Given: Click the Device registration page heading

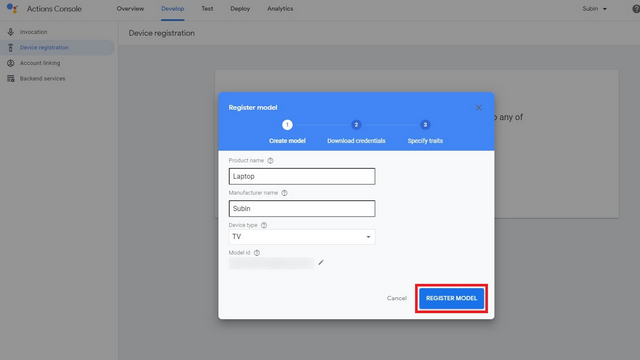Looking at the screenshot, I should [162, 33].
